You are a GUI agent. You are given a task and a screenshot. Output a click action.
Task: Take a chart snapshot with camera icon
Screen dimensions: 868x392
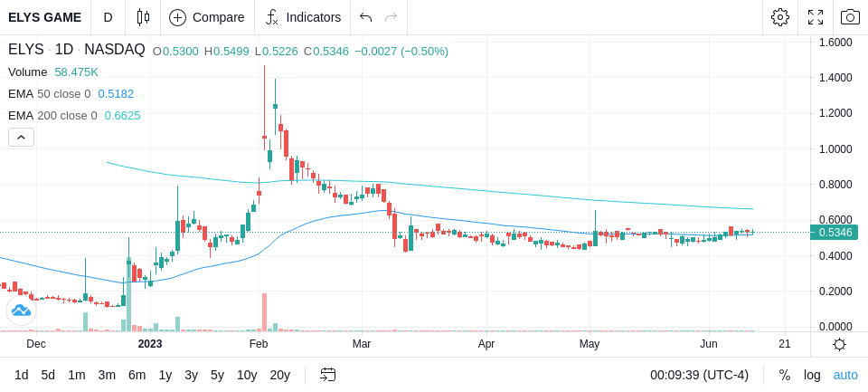point(850,17)
